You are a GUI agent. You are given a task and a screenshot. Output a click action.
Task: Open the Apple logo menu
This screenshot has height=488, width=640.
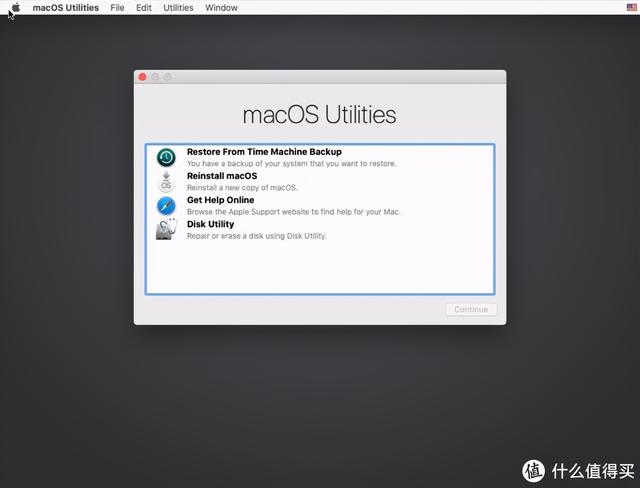pos(16,7)
